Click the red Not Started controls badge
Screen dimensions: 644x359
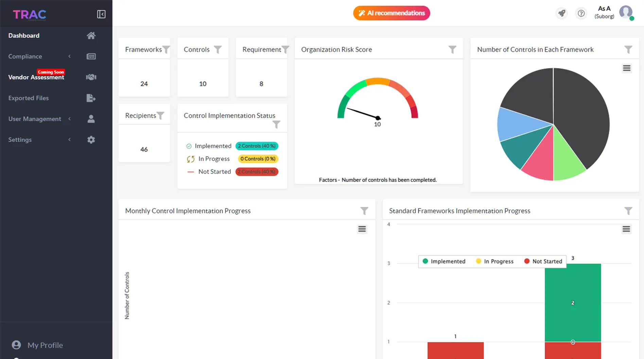(x=257, y=172)
